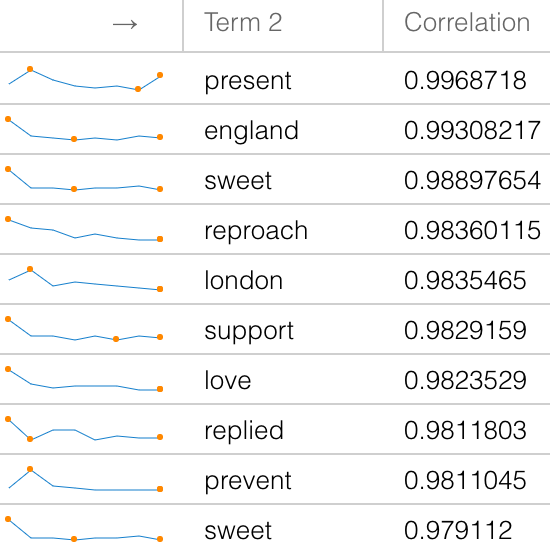This screenshot has width=550, height=550.
Task: Click the sparkline chart for 'england'
Action: [x=84, y=129]
